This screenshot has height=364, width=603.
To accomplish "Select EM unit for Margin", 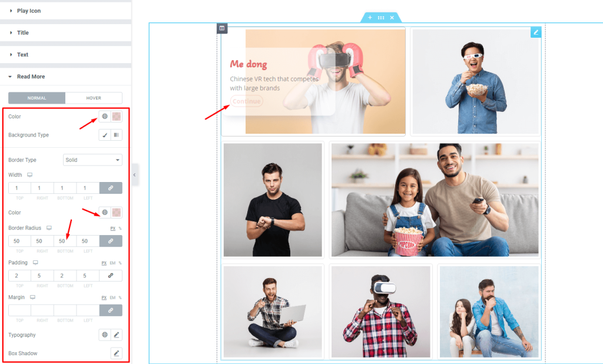I will pyautogui.click(x=112, y=298).
